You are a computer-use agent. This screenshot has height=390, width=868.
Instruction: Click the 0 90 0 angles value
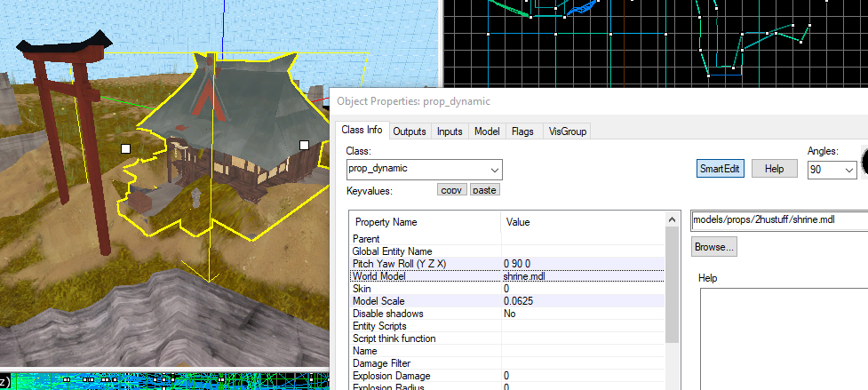click(517, 263)
